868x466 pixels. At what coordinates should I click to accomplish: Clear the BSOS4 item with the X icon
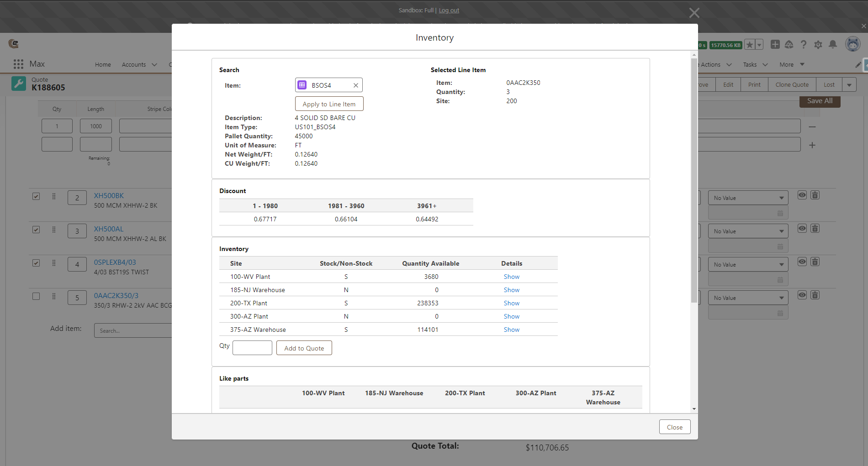point(356,85)
